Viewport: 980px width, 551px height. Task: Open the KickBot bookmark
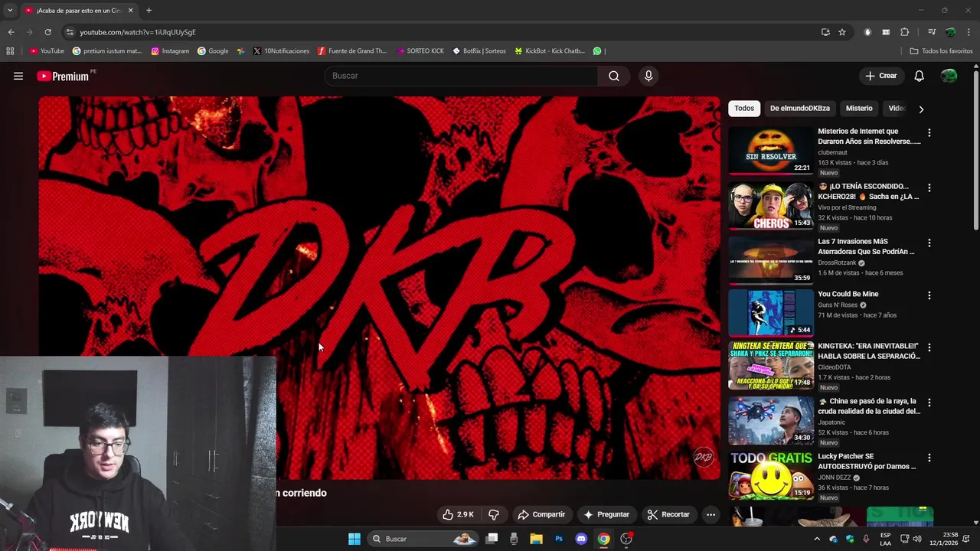tap(550, 51)
